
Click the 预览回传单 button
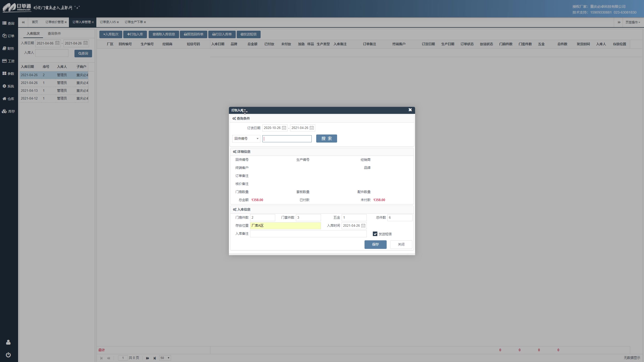click(x=193, y=34)
